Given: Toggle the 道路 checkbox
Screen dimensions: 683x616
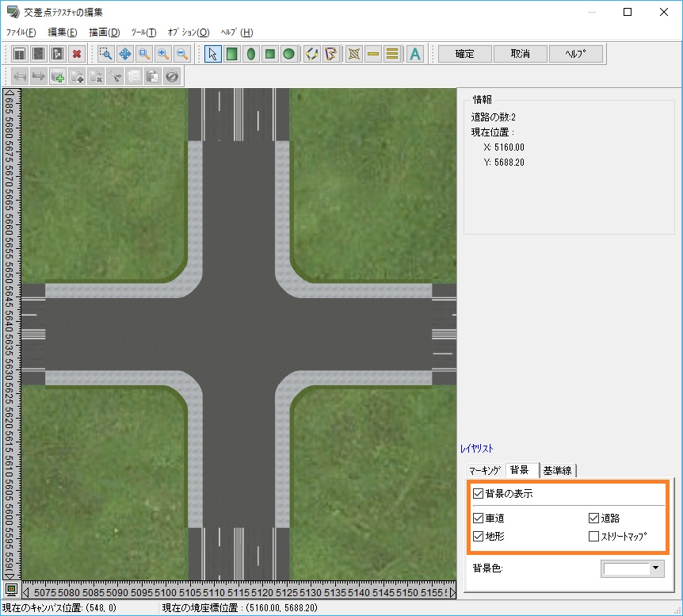Looking at the screenshot, I should coord(593,518).
